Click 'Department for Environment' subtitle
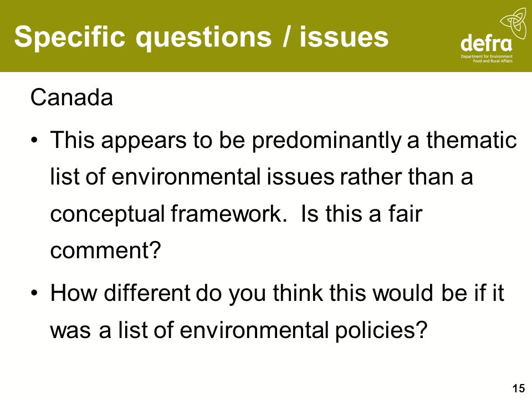532x399 pixels. [487, 57]
